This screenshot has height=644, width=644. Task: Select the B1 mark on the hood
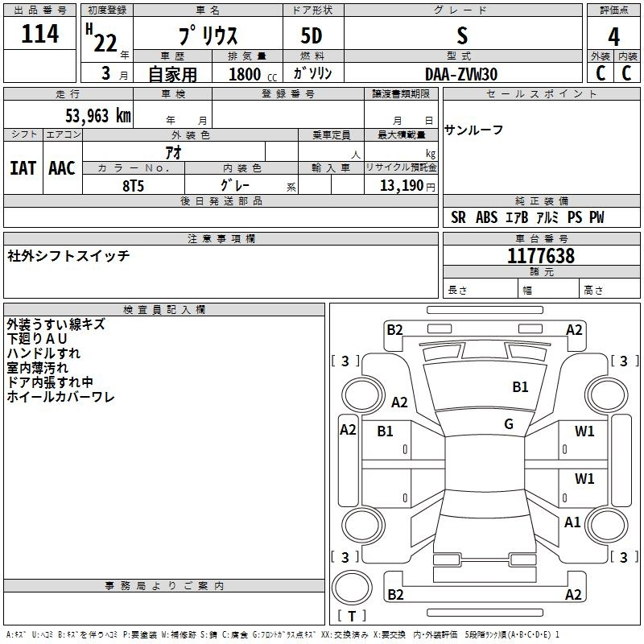click(x=520, y=387)
